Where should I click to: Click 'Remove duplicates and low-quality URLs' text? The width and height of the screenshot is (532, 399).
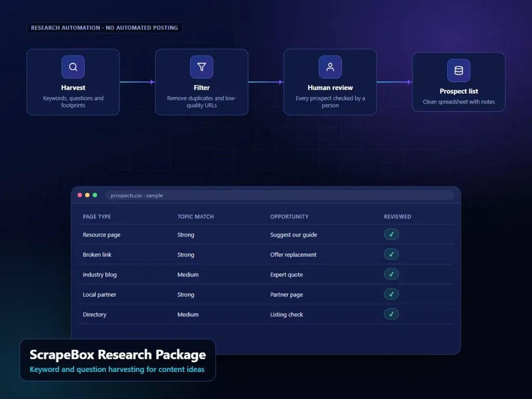point(202,102)
